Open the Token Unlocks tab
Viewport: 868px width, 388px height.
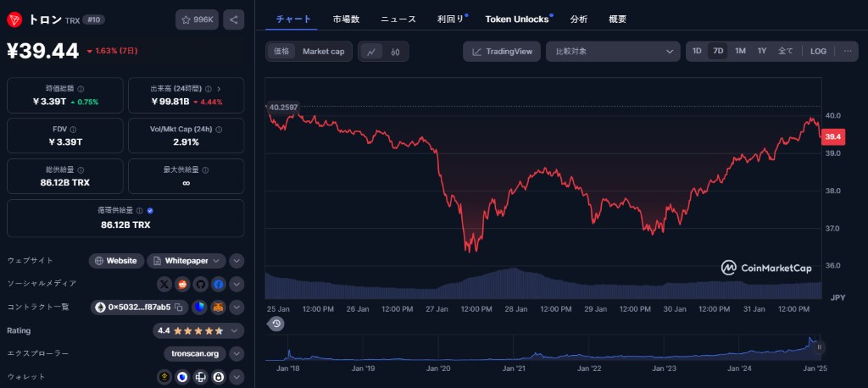[518, 19]
